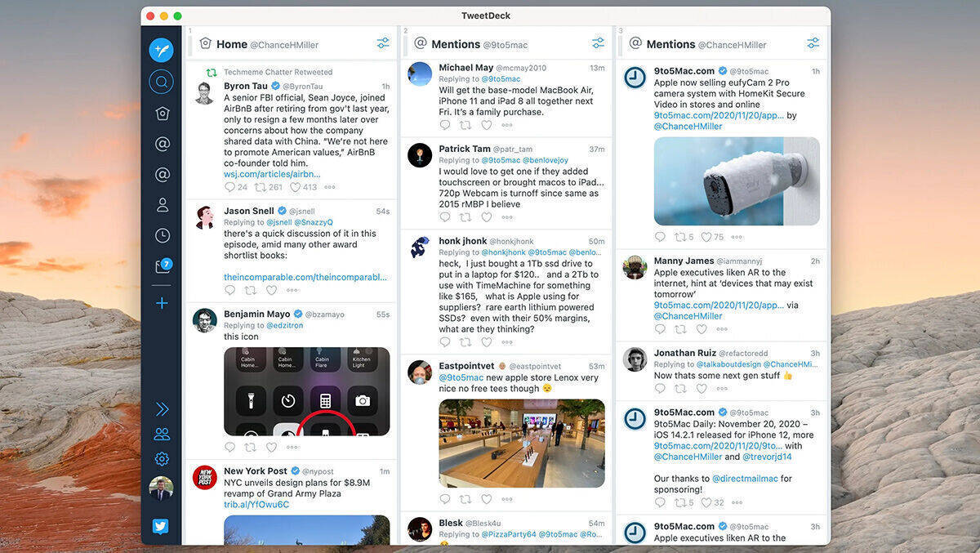Image resolution: width=980 pixels, height=553 pixels.
Task: Open the activity clock icon in sidebar
Action: (x=162, y=235)
